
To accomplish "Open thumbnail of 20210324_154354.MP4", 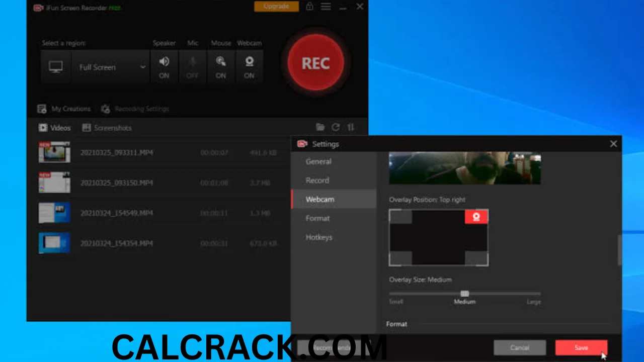I will tap(54, 243).
